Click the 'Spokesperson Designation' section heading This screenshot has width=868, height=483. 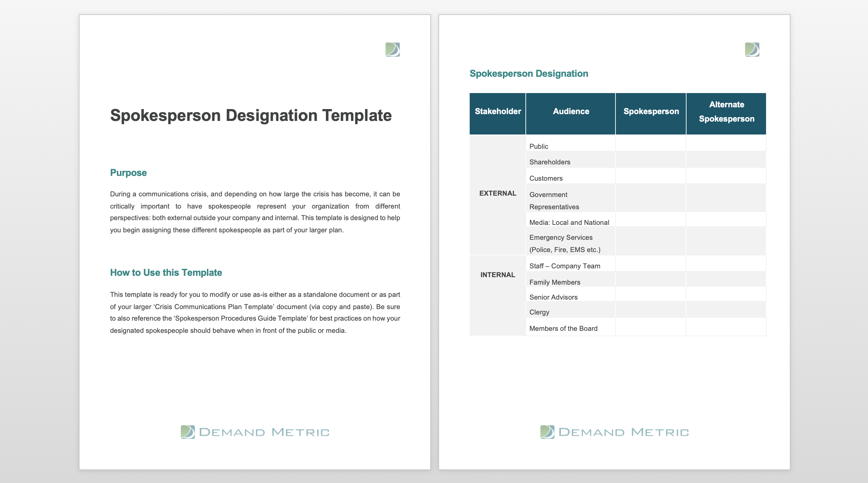click(529, 74)
